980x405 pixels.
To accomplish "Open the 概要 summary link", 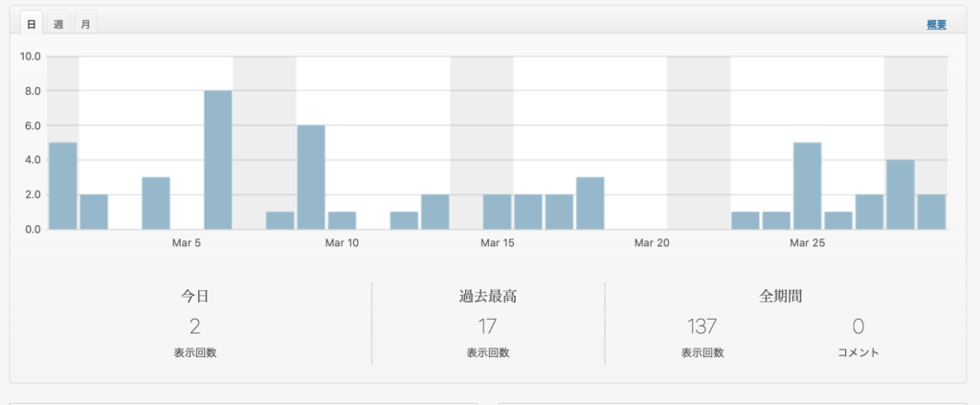I will tap(936, 25).
